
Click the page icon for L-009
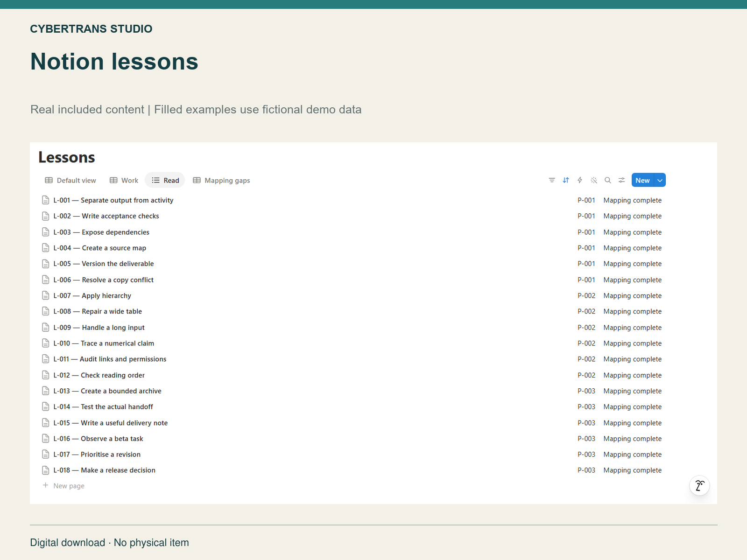point(46,327)
